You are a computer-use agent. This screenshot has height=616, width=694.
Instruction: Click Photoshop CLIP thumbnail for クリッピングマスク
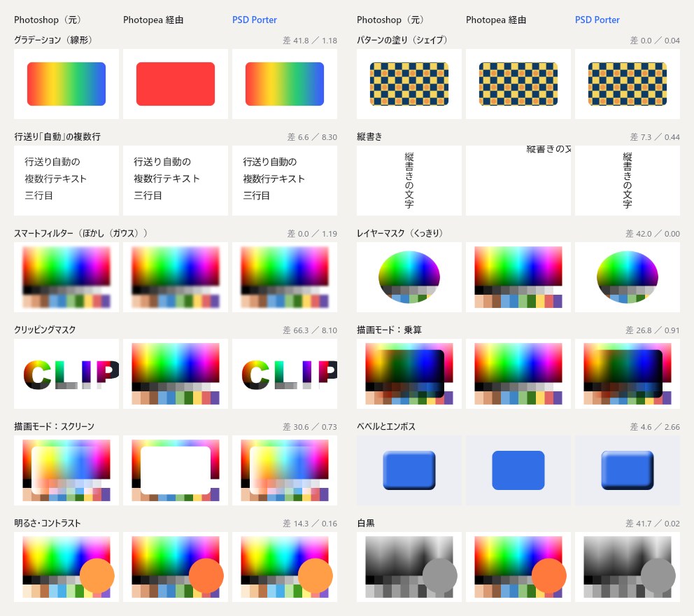pyautogui.click(x=66, y=374)
